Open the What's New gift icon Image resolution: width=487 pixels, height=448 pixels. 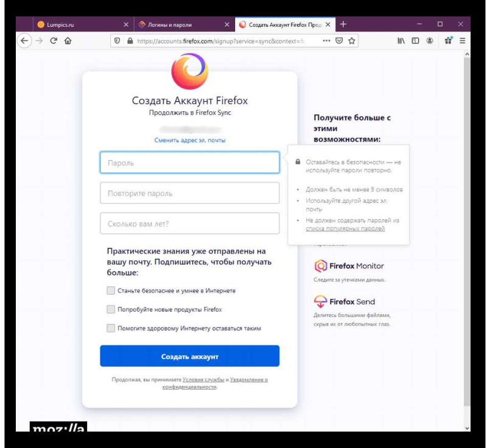pyautogui.click(x=449, y=40)
